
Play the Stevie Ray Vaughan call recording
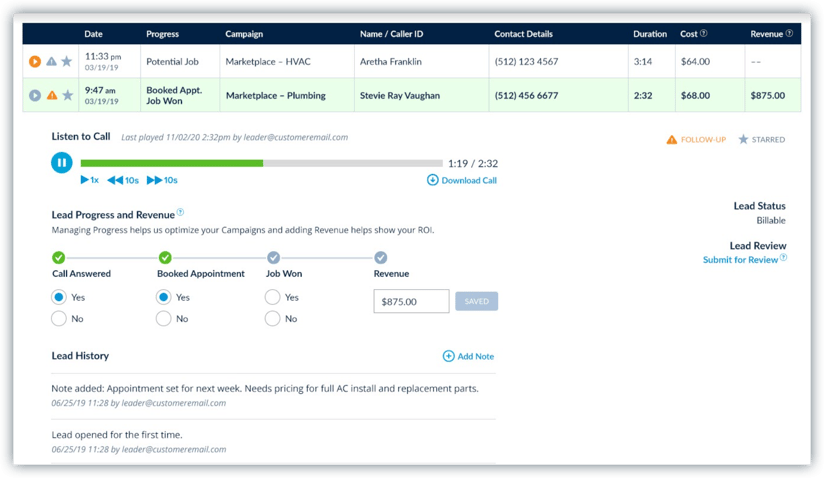click(35, 95)
